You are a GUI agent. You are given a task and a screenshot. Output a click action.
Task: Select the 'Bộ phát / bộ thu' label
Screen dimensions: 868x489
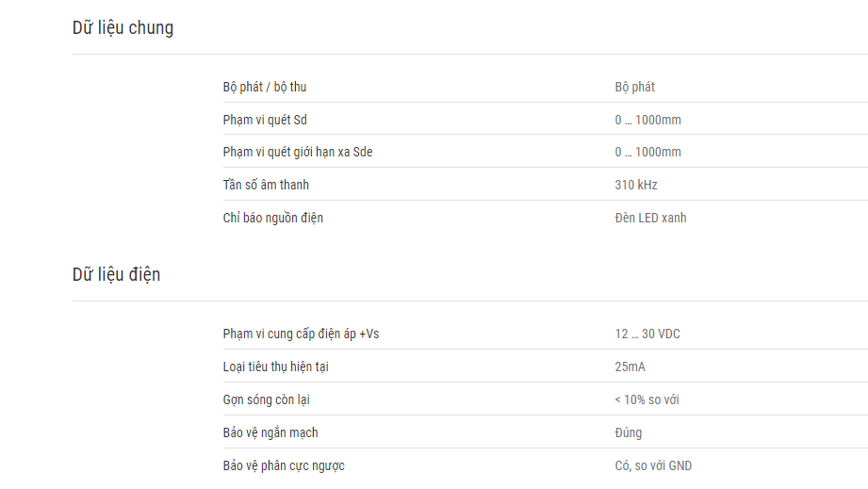265,87
